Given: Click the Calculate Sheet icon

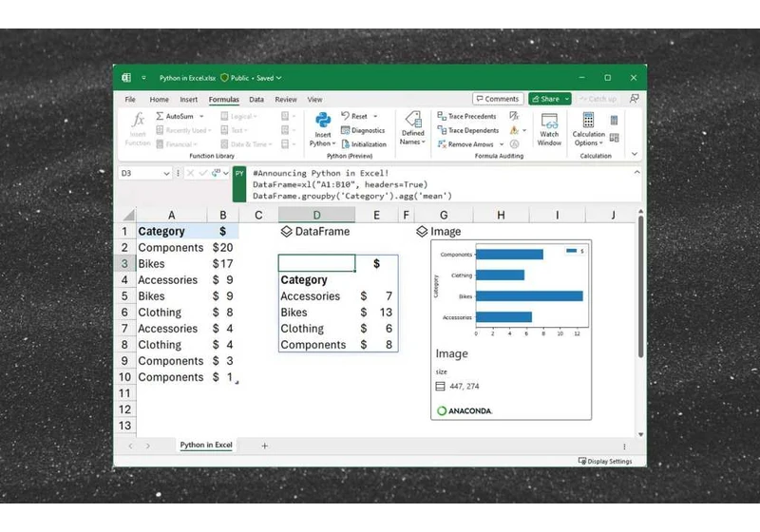Looking at the screenshot, I should tap(614, 138).
